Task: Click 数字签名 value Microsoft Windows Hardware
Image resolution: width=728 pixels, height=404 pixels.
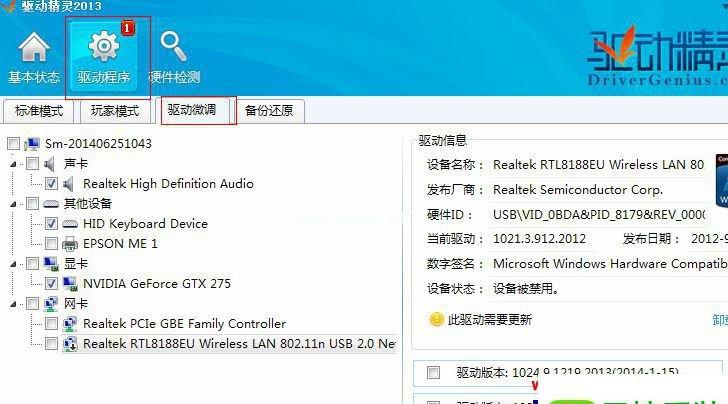Action: pyautogui.click(x=610, y=264)
